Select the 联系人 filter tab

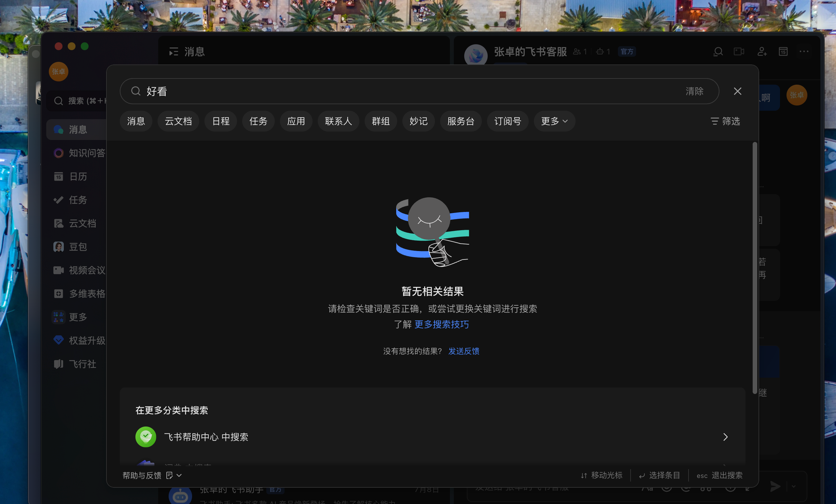point(338,121)
